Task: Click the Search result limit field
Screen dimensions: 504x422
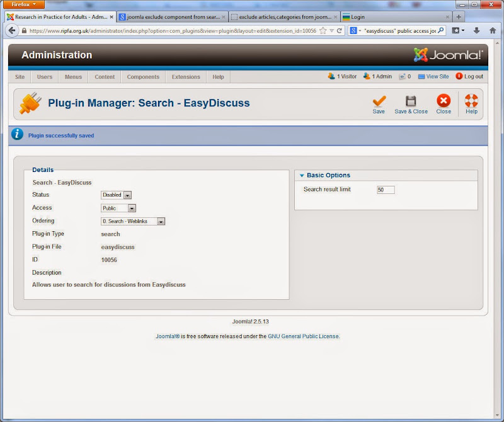Action: coord(386,190)
